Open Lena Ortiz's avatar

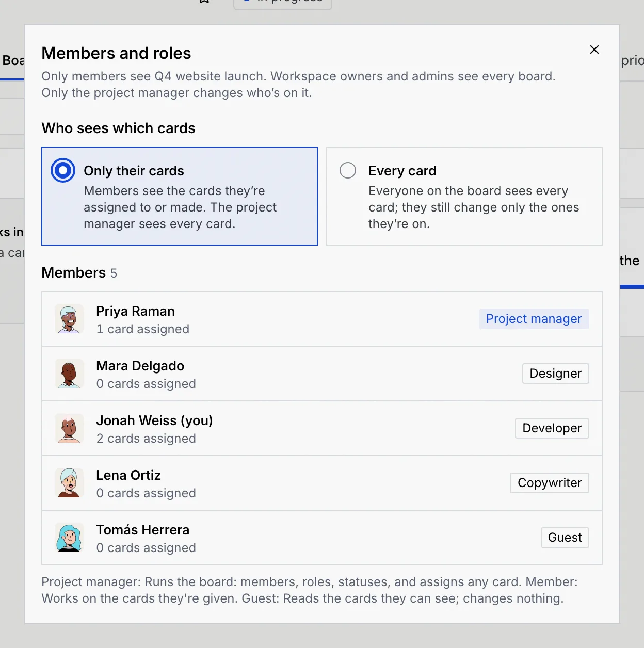(69, 483)
